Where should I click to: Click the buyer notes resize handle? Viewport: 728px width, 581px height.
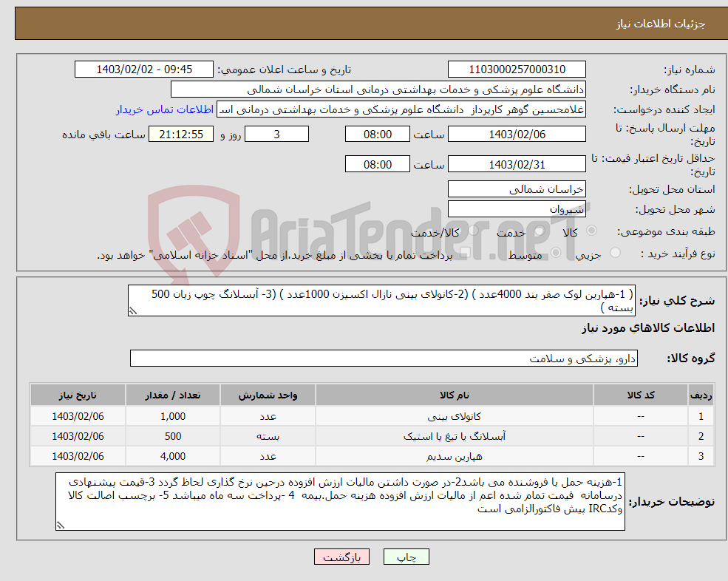[61, 526]
